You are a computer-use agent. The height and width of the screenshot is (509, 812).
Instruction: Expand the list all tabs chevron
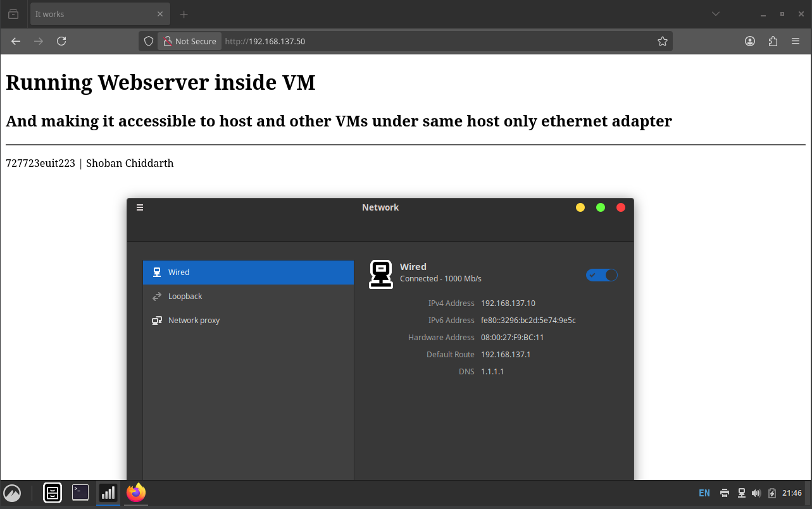(716, 14)
